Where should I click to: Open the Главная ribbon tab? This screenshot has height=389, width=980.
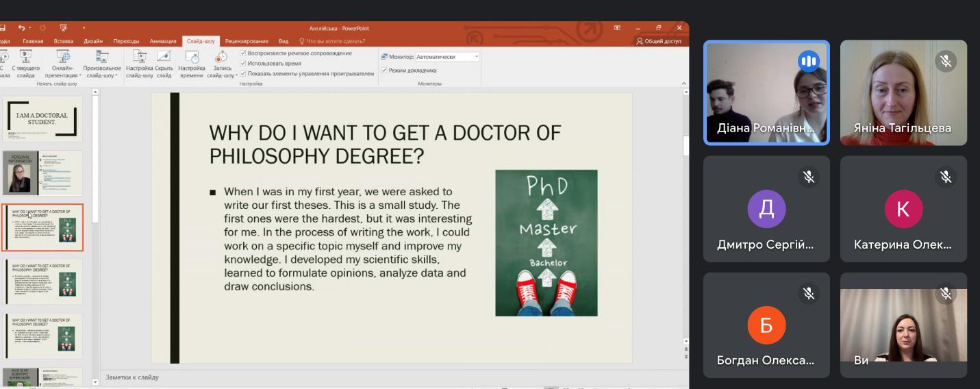(32, 41)
